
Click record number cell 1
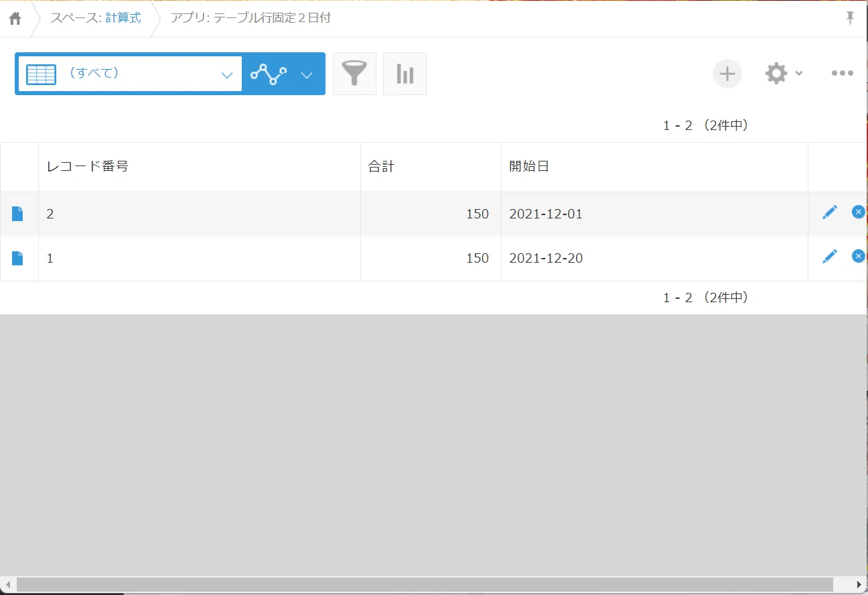200,259
